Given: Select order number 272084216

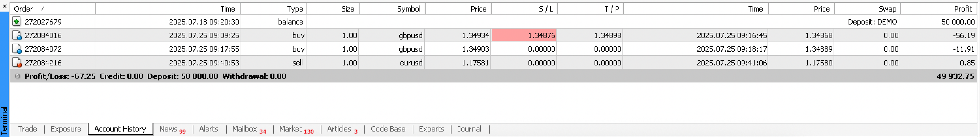Looking at the screenshot, I should click(x=43, y=63).
